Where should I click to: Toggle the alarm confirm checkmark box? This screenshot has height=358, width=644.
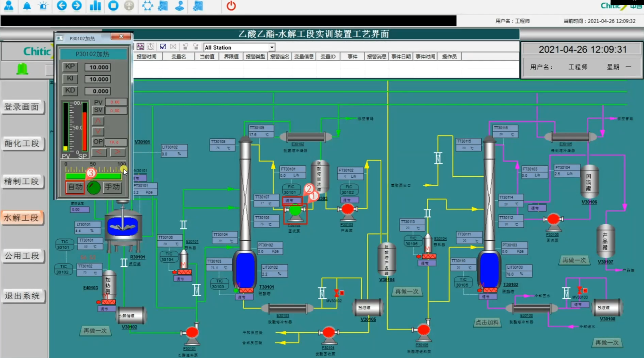click(x=163, y=47)
